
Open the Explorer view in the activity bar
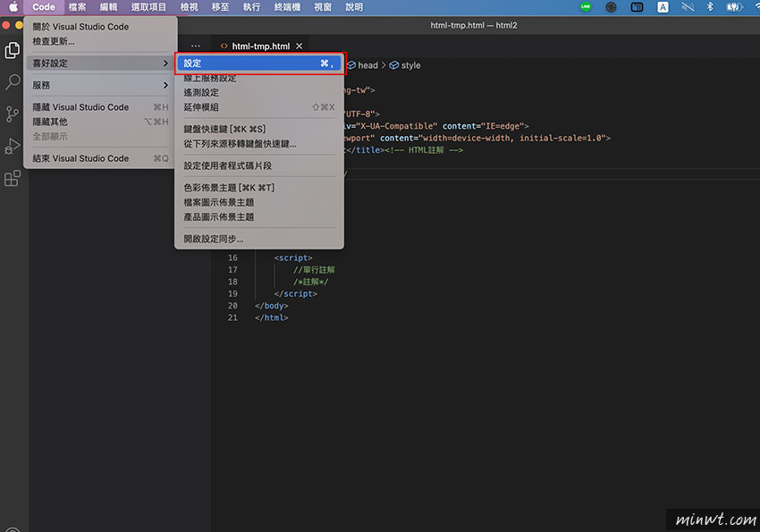[x=13, y=50]
